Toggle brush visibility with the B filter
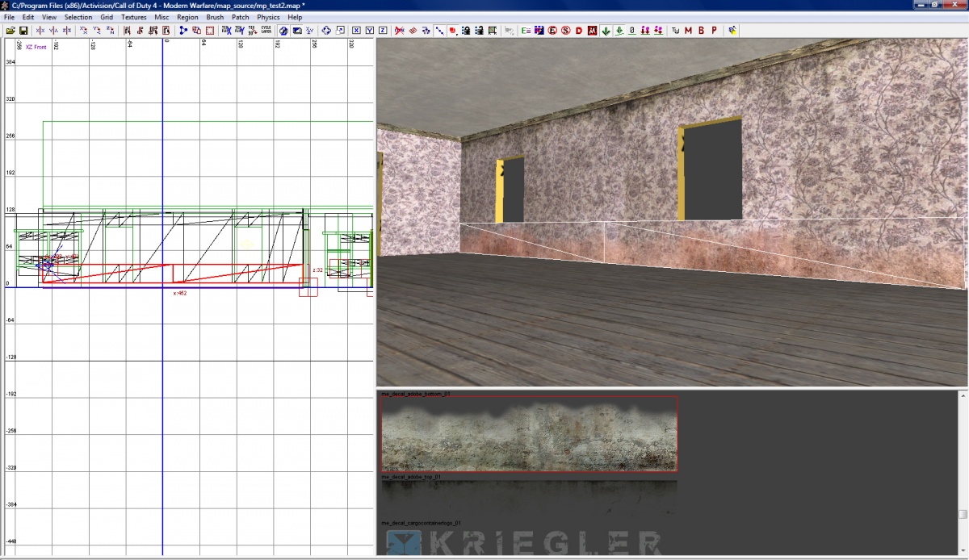This screenshot has height=560, width=969. (x=703, y=30)
